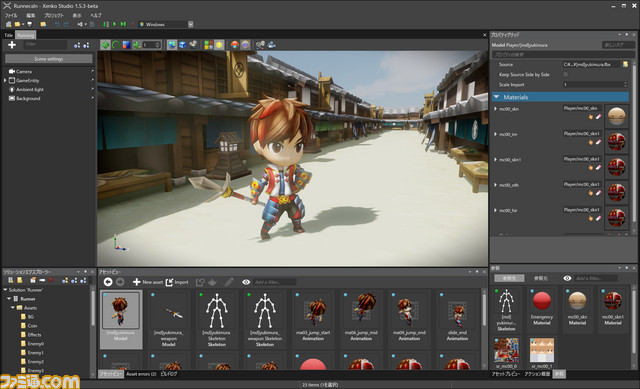
Task: Expand the GameEntity tree node
Action: tap(5, 80)
